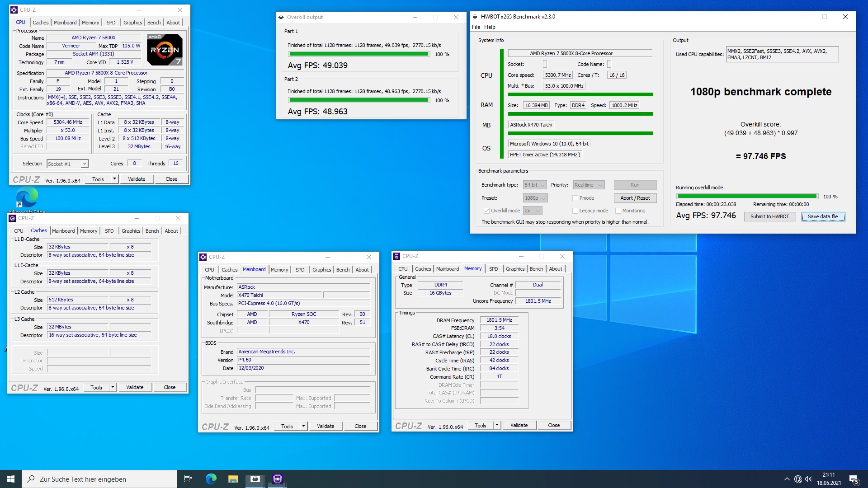Open the volume control in the tray

click(x=808, y=479)
